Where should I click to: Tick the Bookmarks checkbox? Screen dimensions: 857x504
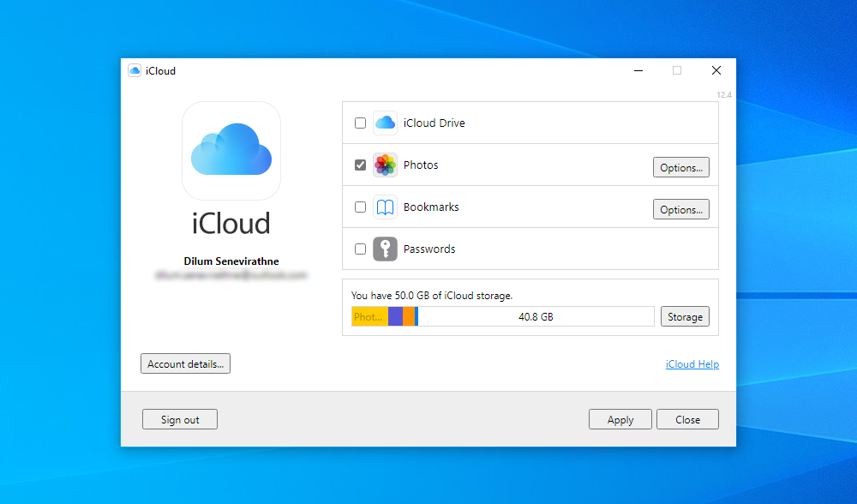[360, 207]
